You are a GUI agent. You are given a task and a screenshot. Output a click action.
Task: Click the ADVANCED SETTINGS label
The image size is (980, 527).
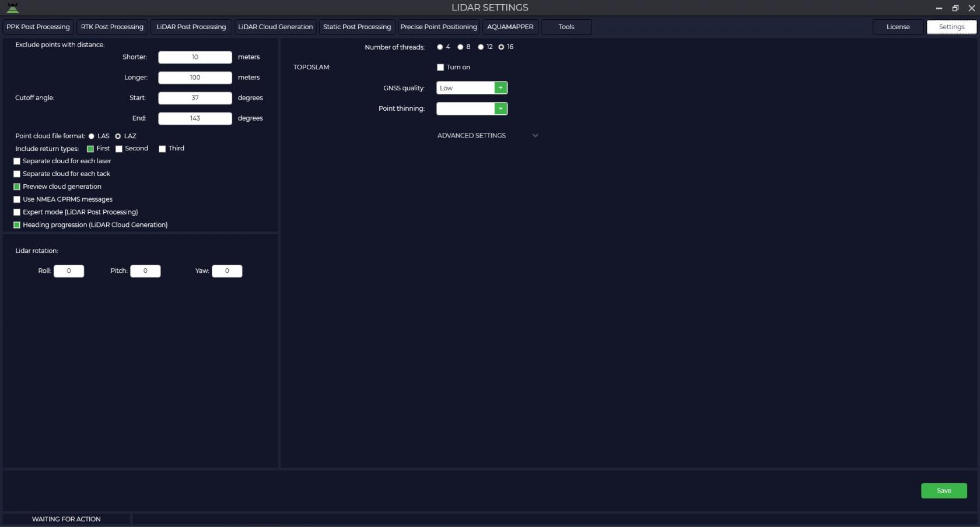471,136
